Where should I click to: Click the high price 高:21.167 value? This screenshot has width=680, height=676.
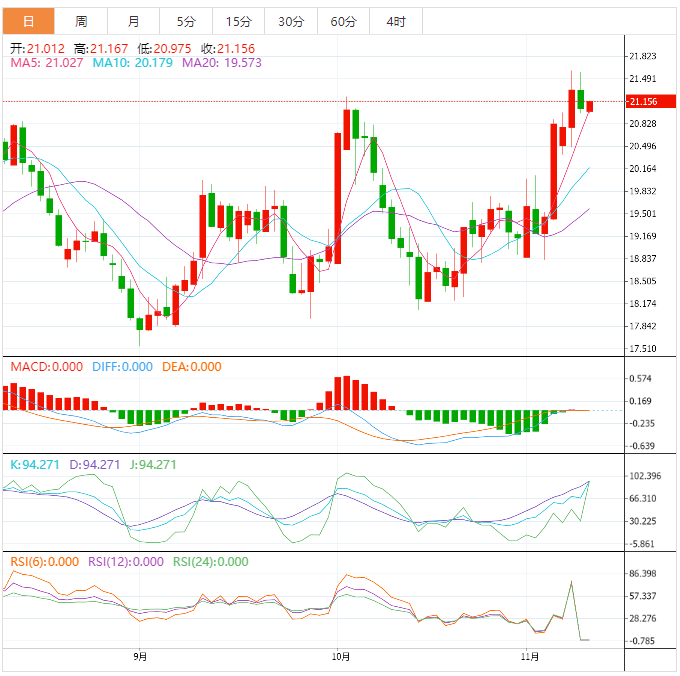(x=101, y=49)
